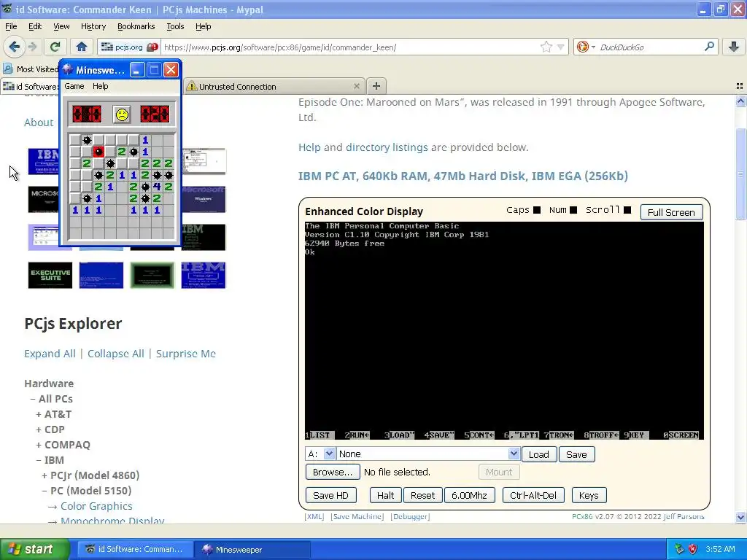Open the None diskette dropdown
This screenshot has height=560, width=747.
point(428,454)
